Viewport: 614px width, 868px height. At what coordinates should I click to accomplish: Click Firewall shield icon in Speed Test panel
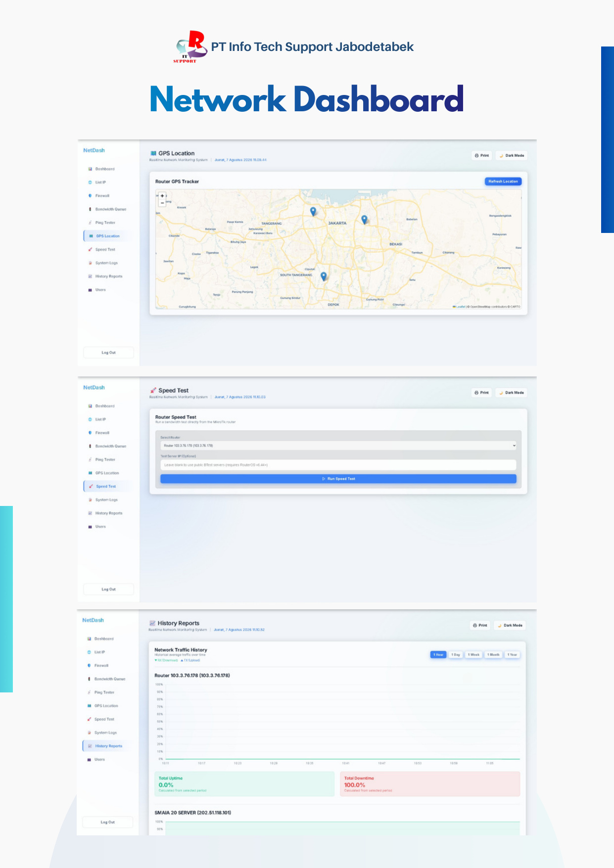90,433
